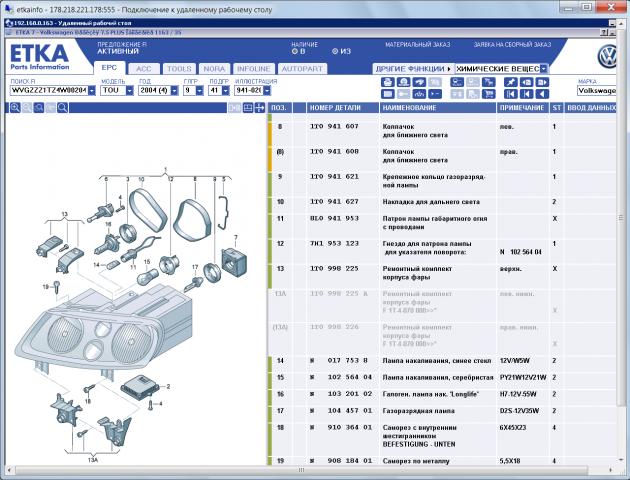Click the right arrow of the horizontal scrollbar
630x480 pixels.
(x=611, y=470)
